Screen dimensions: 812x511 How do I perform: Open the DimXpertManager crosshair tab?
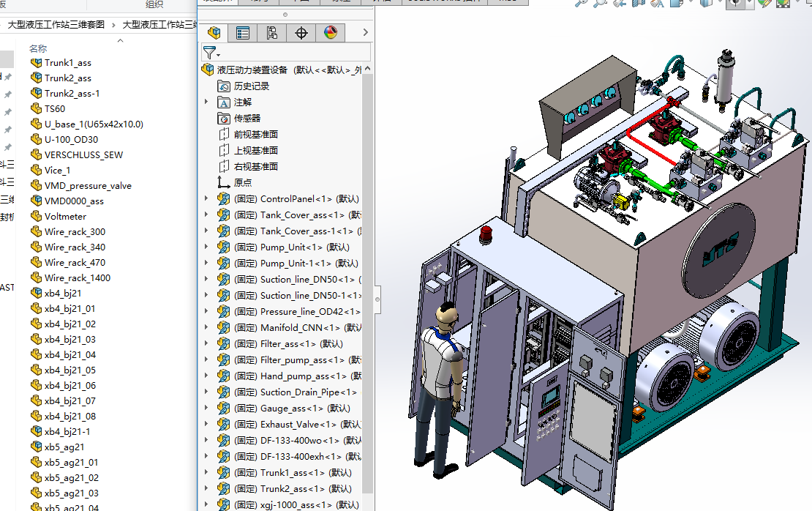pos(301,33)
